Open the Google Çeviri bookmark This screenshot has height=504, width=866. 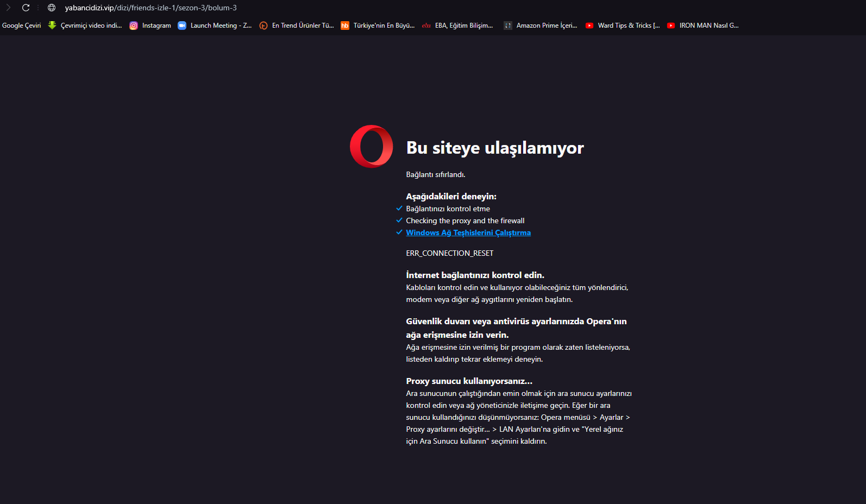tap(21, 26)
